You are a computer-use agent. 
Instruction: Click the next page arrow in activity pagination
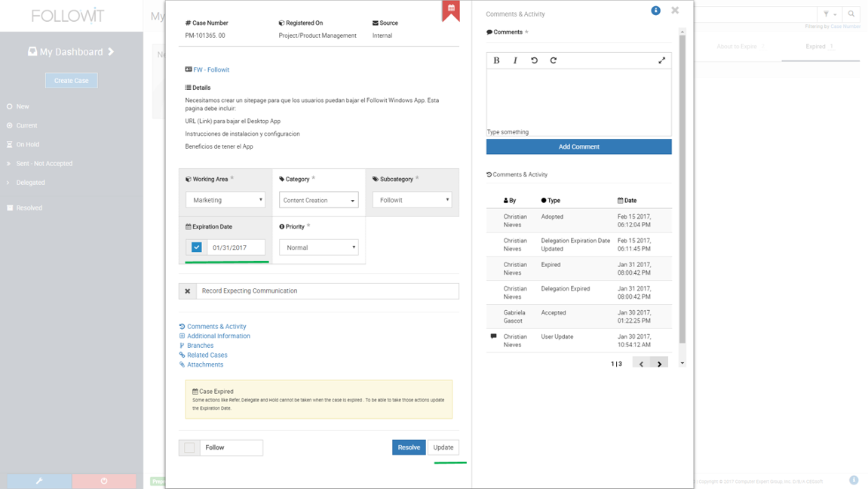pos(659,363)
